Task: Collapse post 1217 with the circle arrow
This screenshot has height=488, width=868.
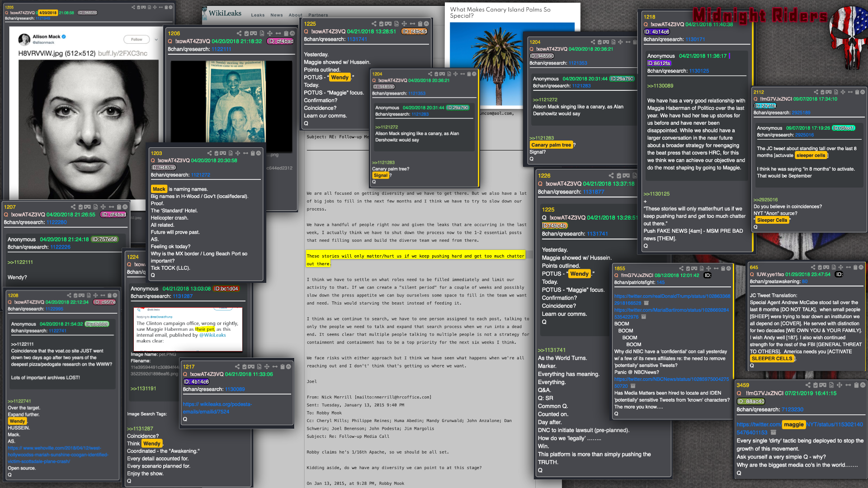Action: (x=288, y=366)
